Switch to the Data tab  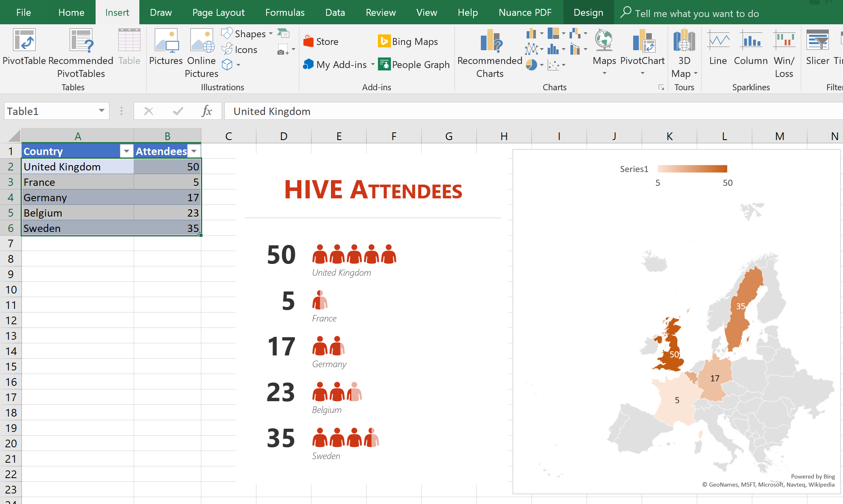pyautogui.click(x=335, y=13)
